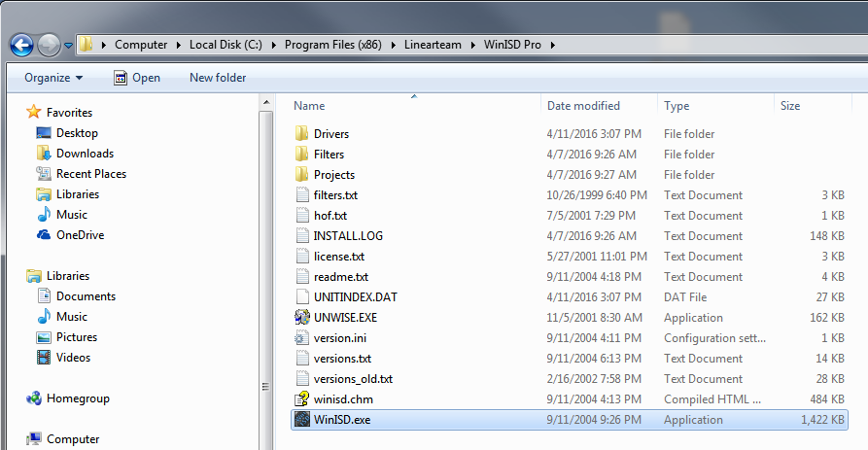Click the navigation pane scrollbar thumb
The image size is (868, 450).
(x=266, y=280)
